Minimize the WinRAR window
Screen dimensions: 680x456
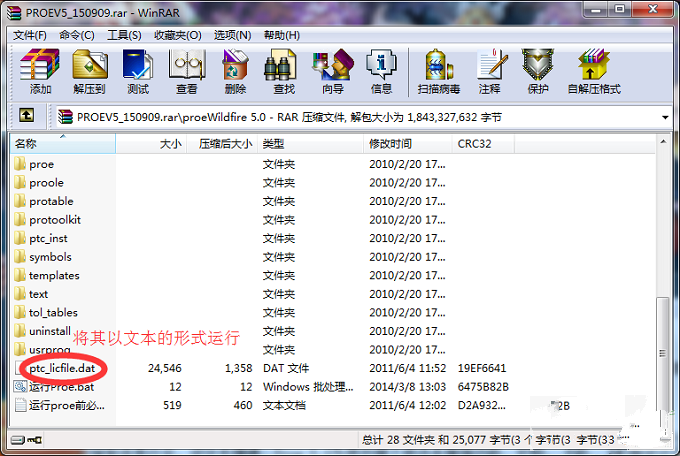click(x=596, y=10)
